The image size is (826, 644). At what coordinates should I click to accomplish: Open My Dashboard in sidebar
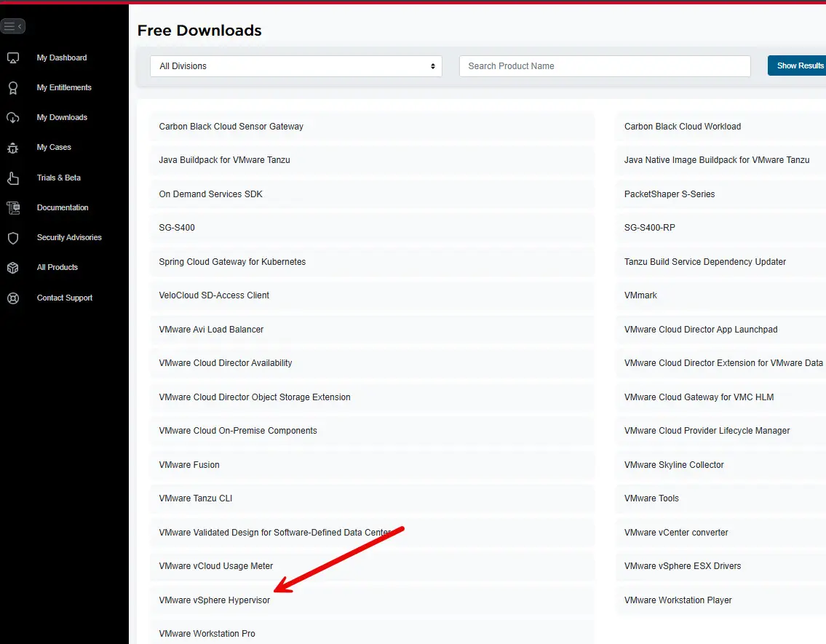[x=62, y=58]
